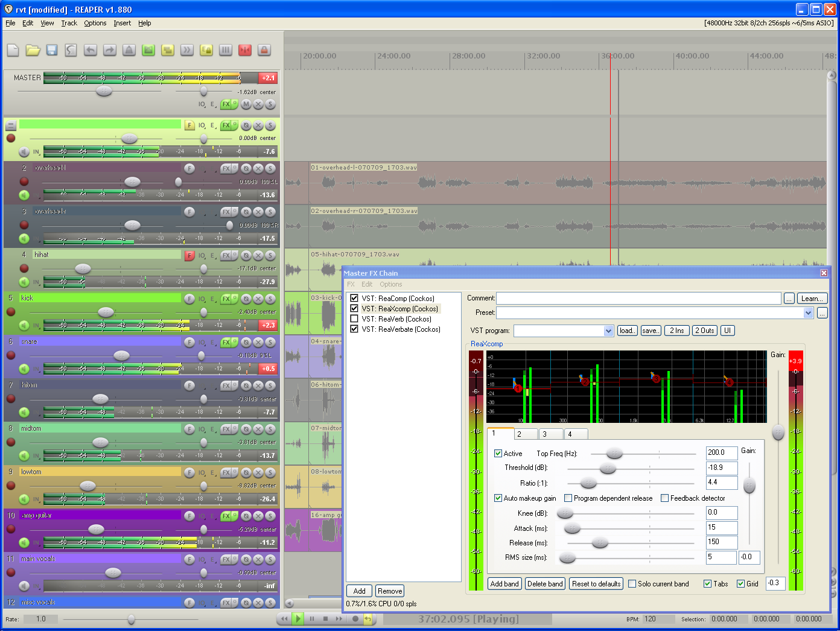The image size is (840, 631).
Task: Open project using the folder icon
Action: (x=33, y=50)
